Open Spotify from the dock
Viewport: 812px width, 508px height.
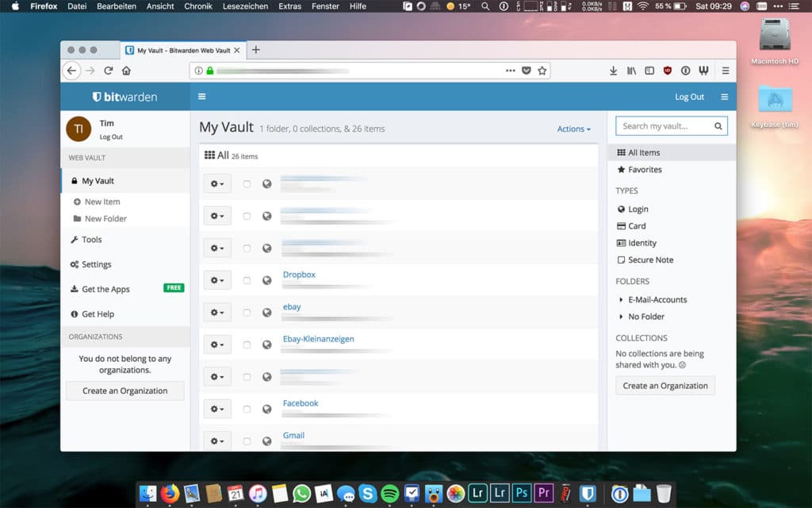389,493
